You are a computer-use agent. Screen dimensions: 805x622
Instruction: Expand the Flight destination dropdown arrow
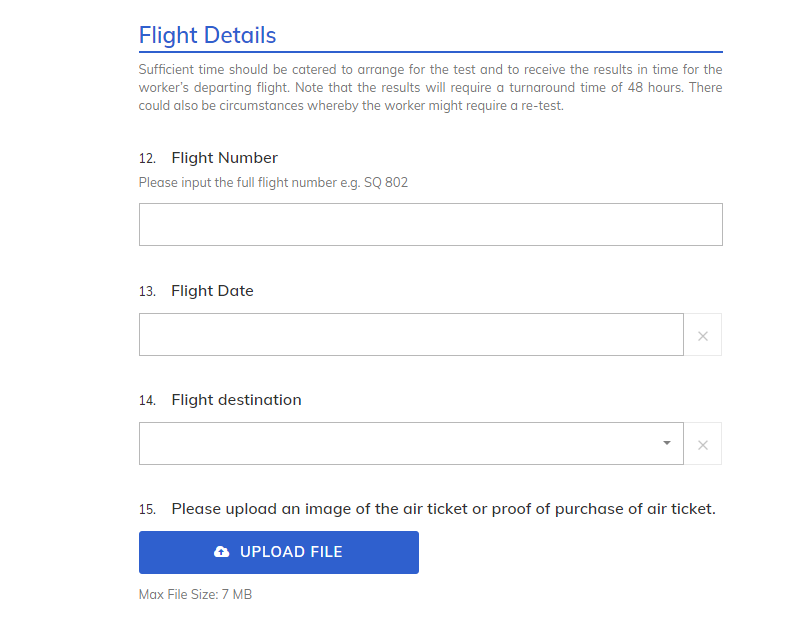coord(667,443)
